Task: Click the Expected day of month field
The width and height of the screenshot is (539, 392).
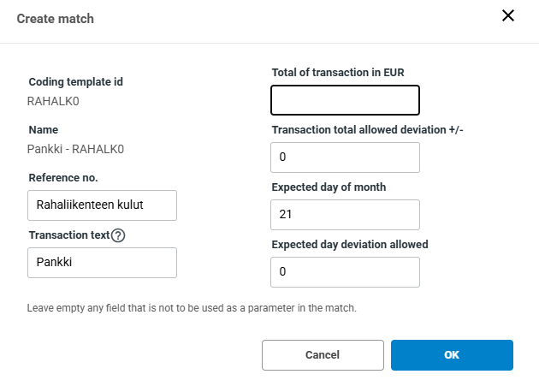Action: point(345,215)
